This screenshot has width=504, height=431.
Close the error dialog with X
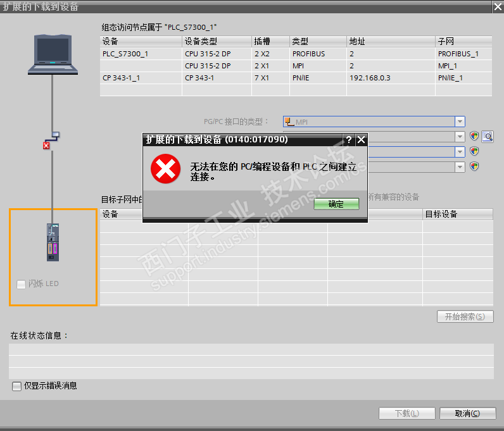click(x=361, y=139)
